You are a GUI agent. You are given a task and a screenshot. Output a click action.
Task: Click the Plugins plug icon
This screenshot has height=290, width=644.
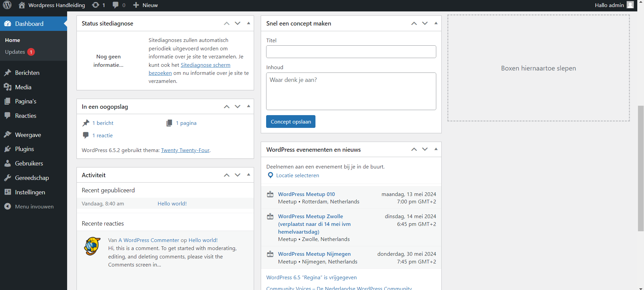(x=8, y=149)
